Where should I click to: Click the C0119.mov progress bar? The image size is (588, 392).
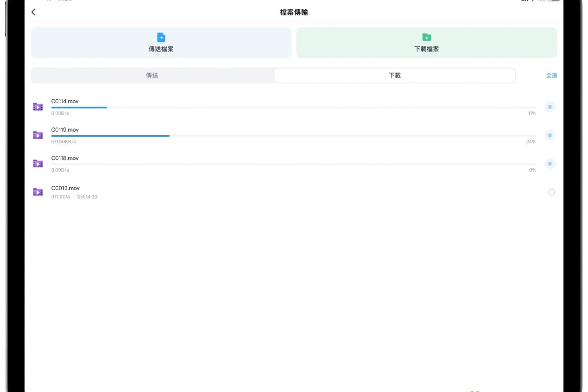[293, 136]
